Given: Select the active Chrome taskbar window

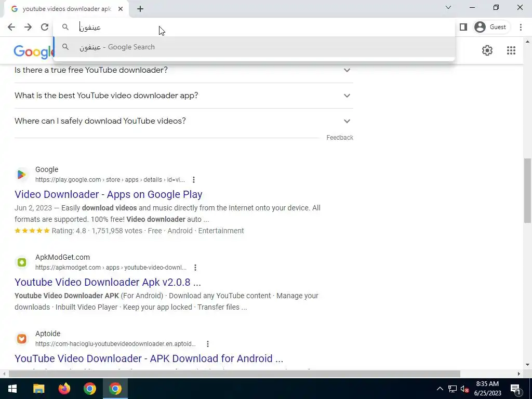Looking at the screenshot, I should coord(115,389).
